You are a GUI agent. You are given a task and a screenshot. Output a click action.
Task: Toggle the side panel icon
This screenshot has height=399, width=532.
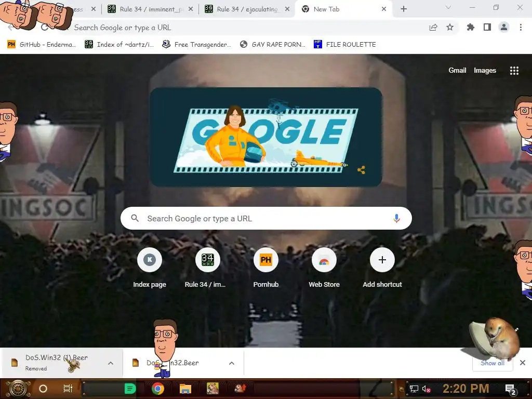click(x=487, y=28)
